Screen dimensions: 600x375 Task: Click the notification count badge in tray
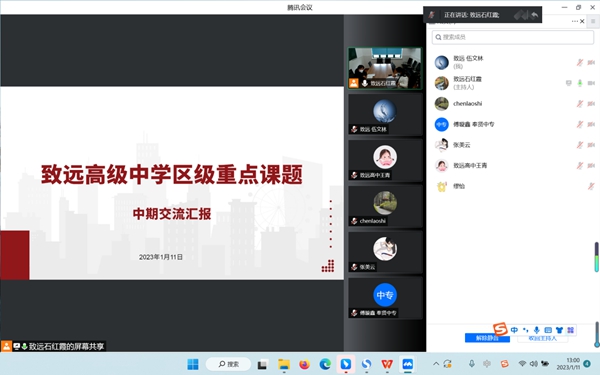[587, 364]
